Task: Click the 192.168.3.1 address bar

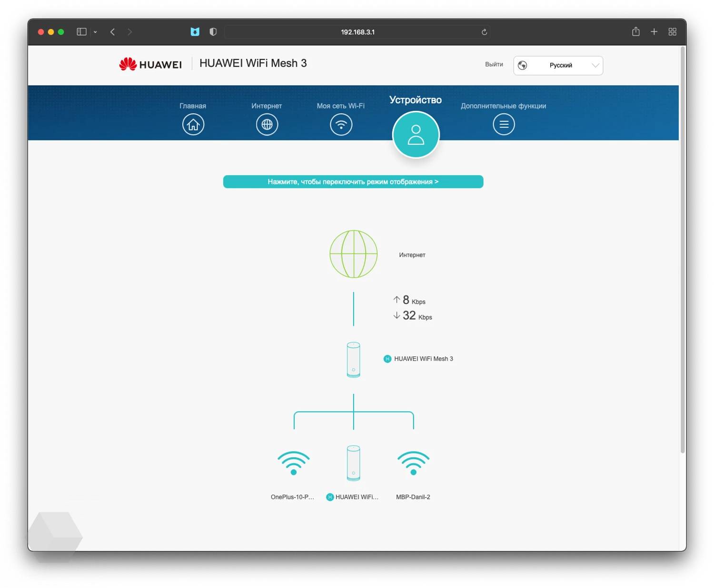Action: pyautogui.click(x=357, y=32)
